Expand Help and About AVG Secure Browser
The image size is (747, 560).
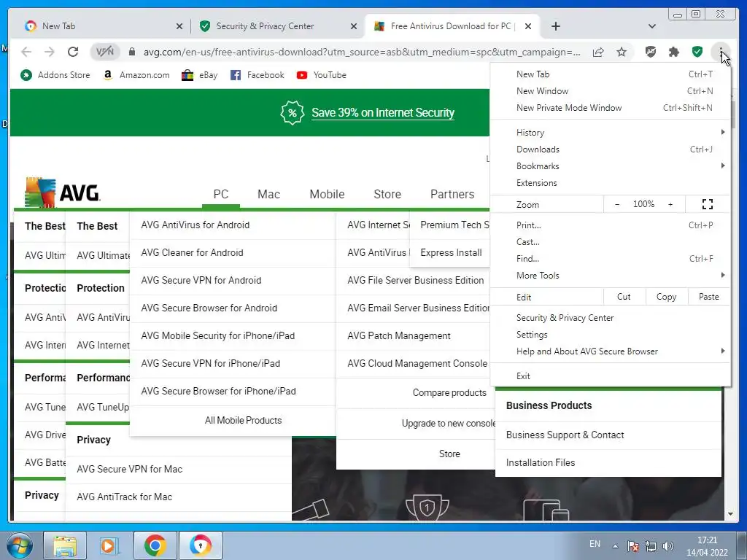click(610, 351)
